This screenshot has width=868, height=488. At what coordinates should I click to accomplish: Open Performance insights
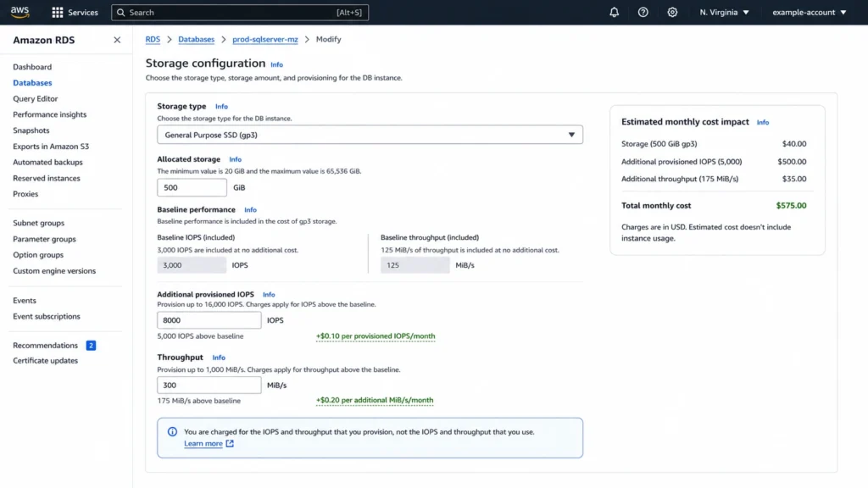pos(50,114)
